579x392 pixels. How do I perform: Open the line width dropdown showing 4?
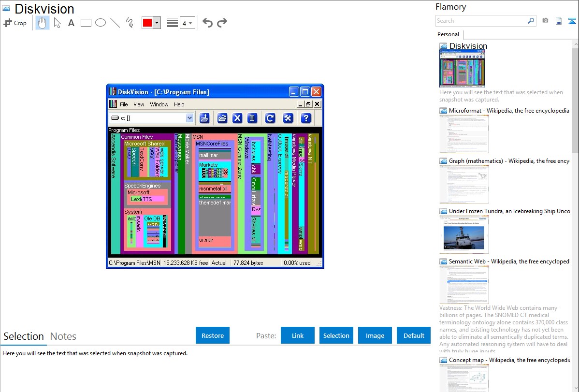coord(187,23)
